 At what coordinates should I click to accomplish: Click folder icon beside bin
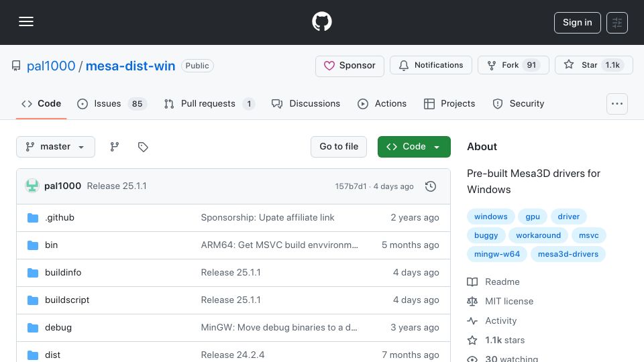(x=33, y=245)
